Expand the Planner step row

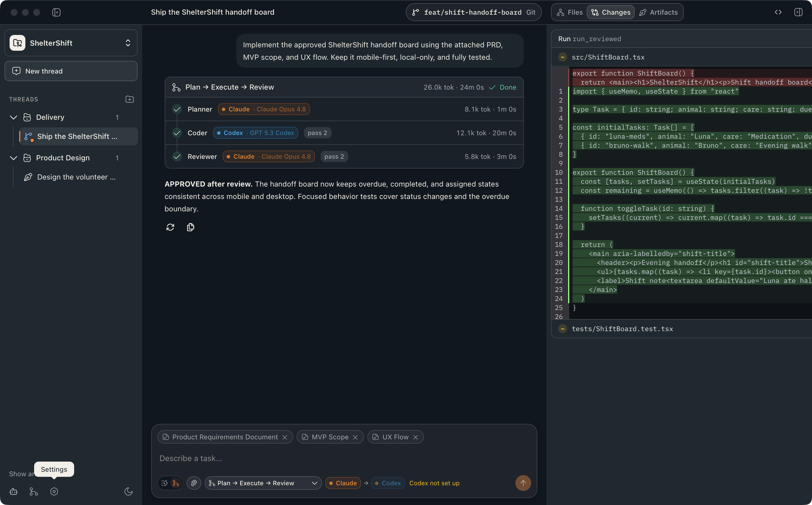344,109
